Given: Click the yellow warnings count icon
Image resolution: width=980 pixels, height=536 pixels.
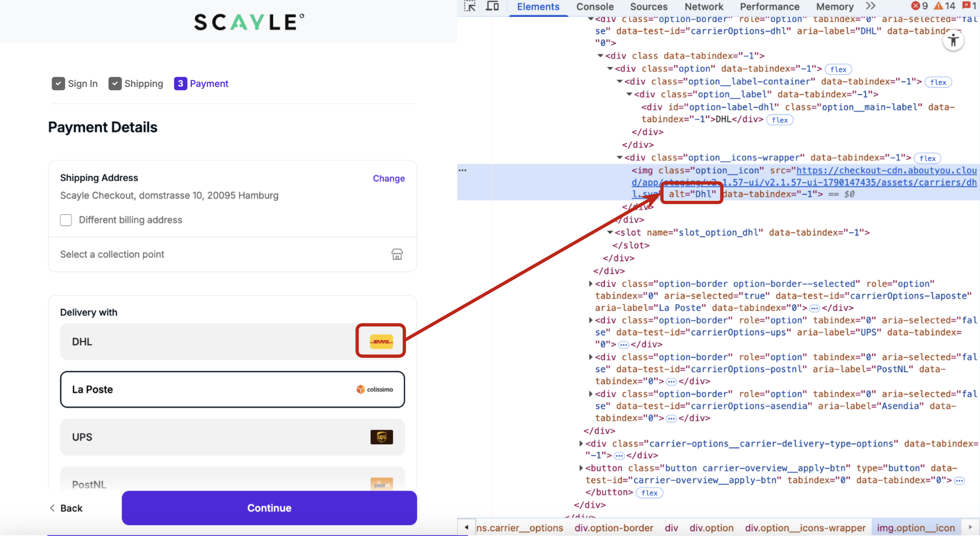Looking at the screenshot, I should point(938,6).
